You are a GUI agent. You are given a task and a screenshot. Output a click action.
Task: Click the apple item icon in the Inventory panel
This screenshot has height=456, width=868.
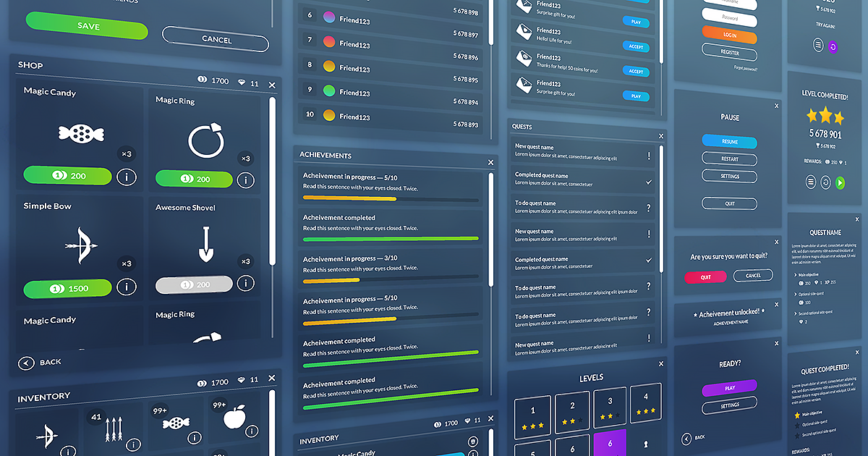point(234,418)
